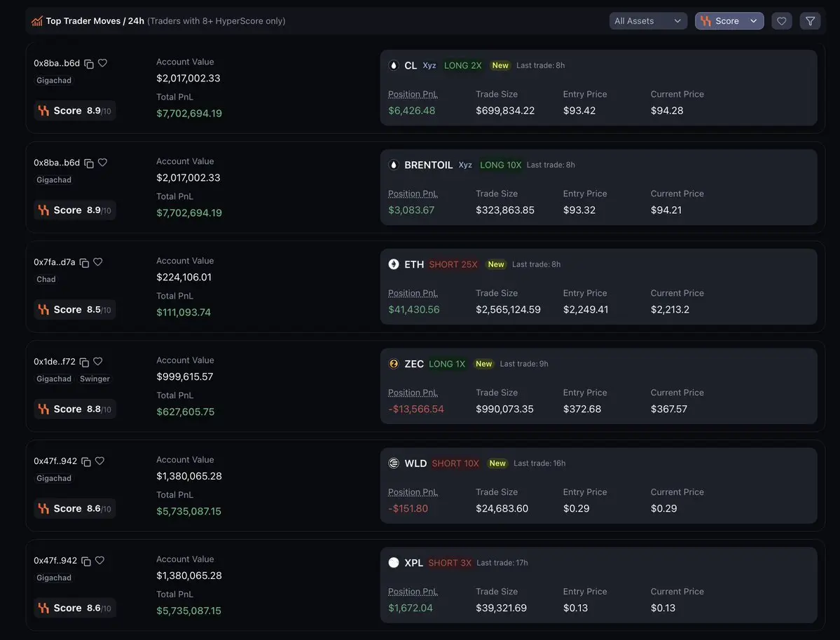Viewport: 840px width, 640px height.
Task: Click the Score 8.6 badge in WLD row
Action: click(74, 508)
